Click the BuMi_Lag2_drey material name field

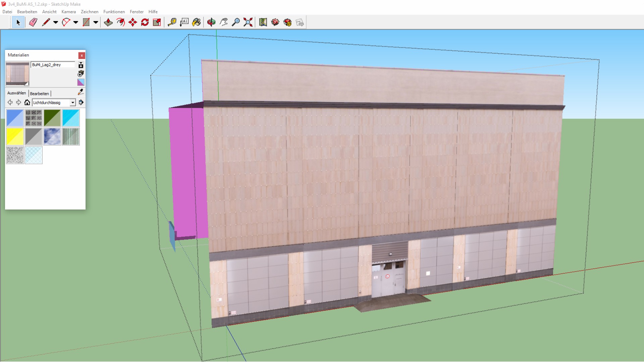tap(53, 65)
